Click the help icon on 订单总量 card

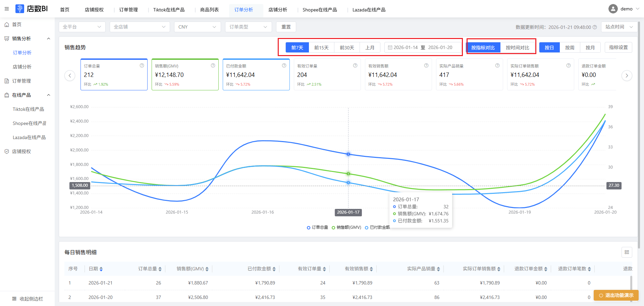click(x=142, y=65)
